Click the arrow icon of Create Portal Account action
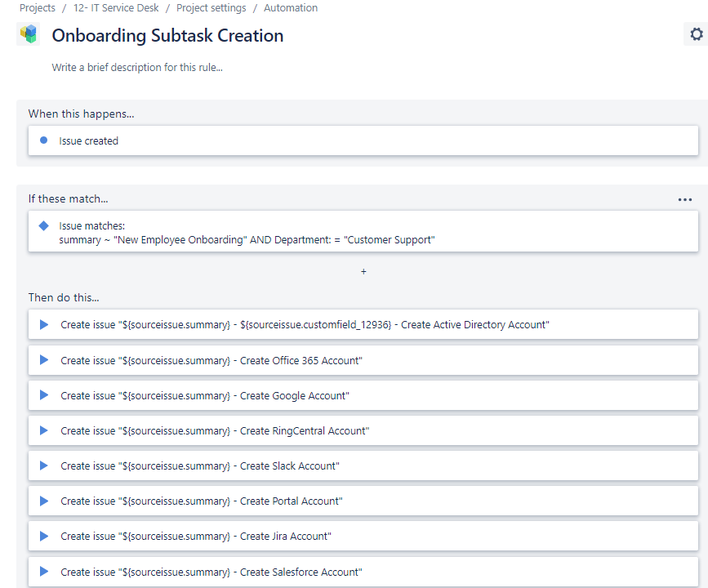 click(x=44, y=501)
